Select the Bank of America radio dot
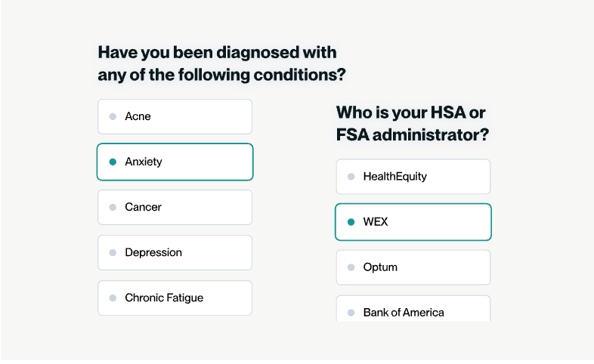Screen dimensions: 594x364 point(351,312)
